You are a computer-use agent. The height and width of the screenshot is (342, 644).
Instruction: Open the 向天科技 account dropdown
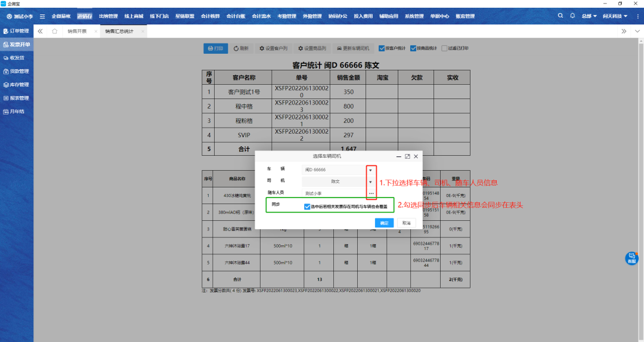pos(615,16)
